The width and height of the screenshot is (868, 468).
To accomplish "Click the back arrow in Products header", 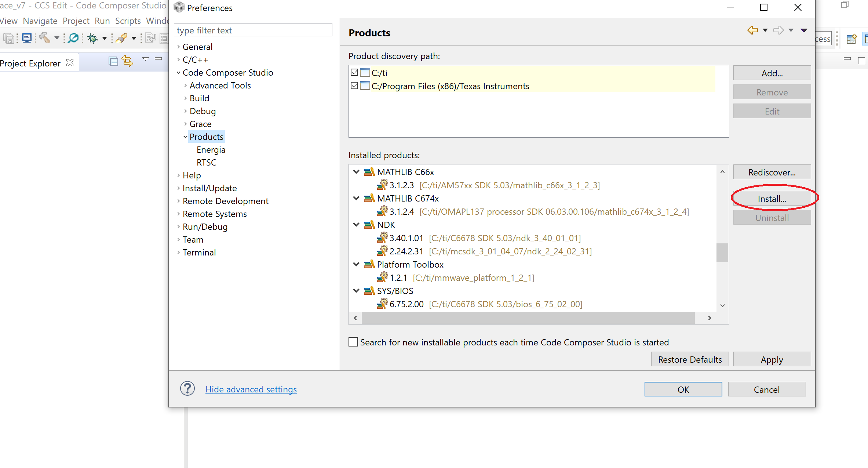I will 752,30.
